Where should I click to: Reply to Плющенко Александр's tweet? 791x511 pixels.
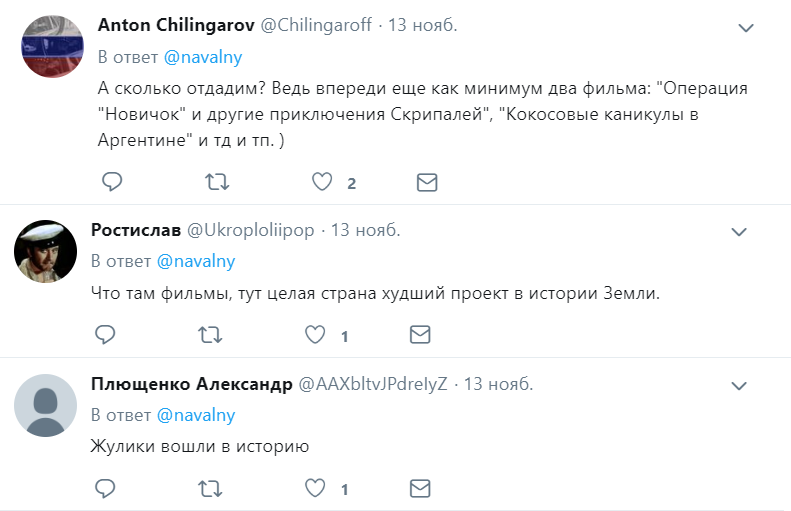[x=105, y=488]
